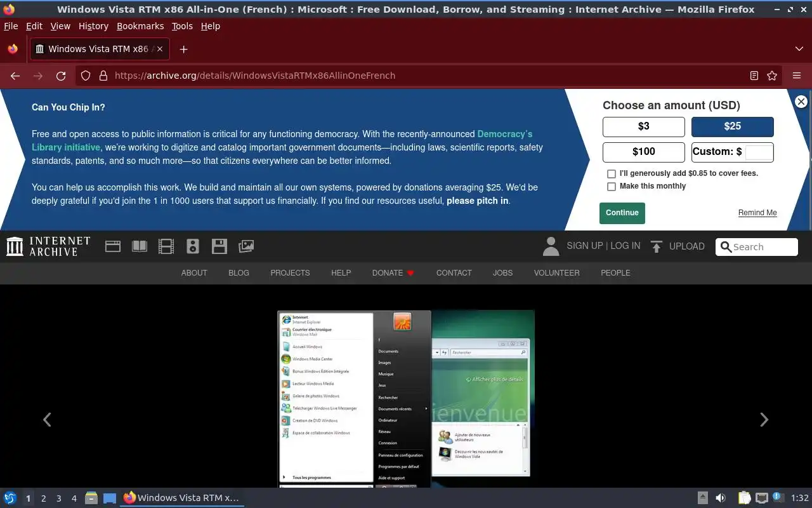Image resolution: width=812 pixels, height=508 pixels.
Task: Click the Internet Archive search box
Action: click(757, 247)
